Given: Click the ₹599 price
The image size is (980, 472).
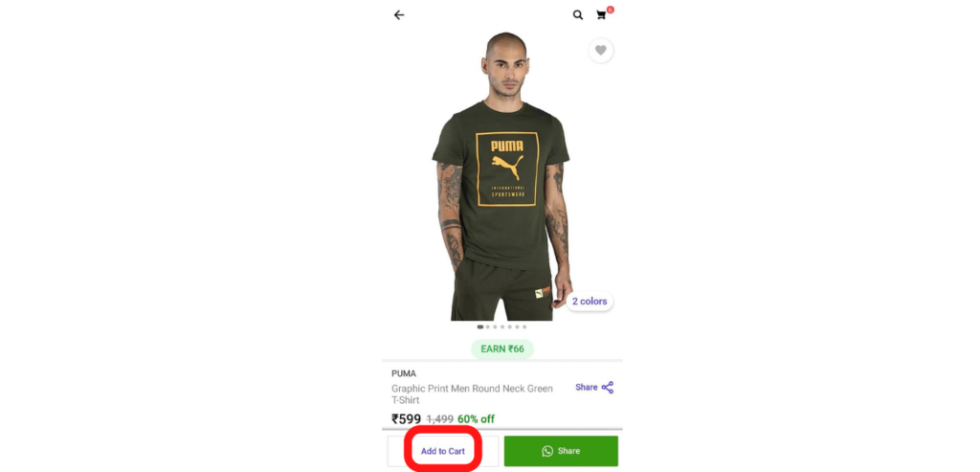Looking at the screenshot, I should (406, 418).
